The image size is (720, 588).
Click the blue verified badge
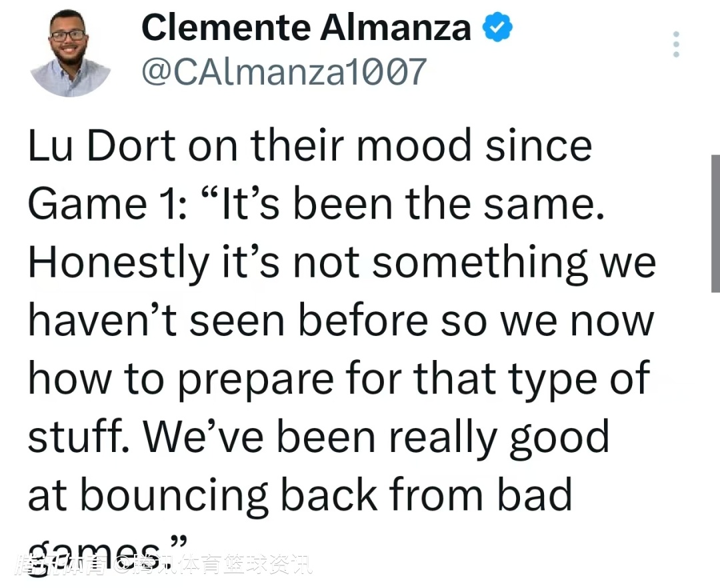coord(497,28)
